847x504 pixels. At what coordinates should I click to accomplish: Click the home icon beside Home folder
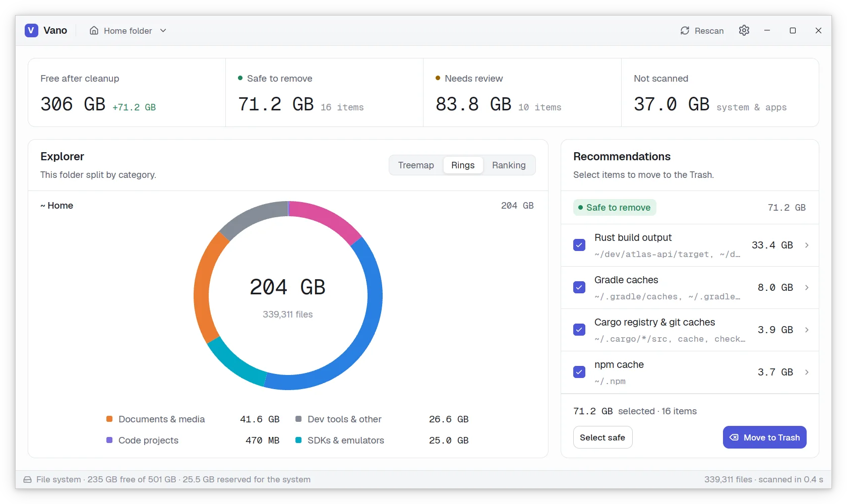coord(94,31)
